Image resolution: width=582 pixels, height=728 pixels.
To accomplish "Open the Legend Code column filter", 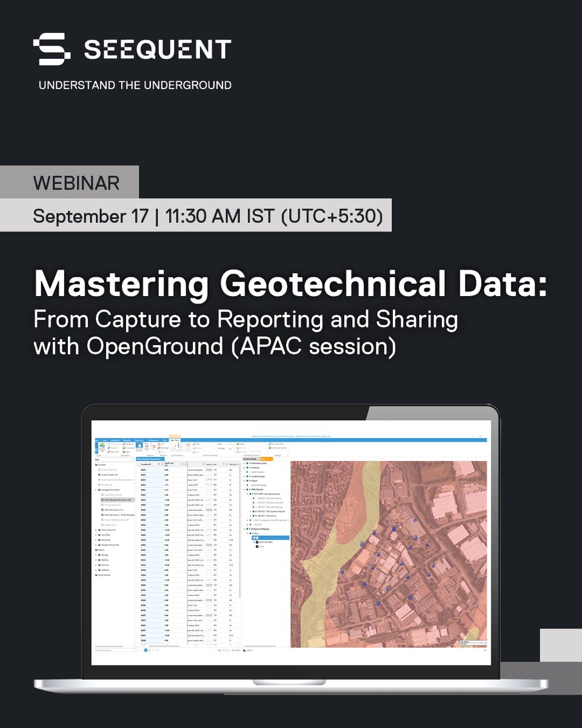I will [224, 464].
